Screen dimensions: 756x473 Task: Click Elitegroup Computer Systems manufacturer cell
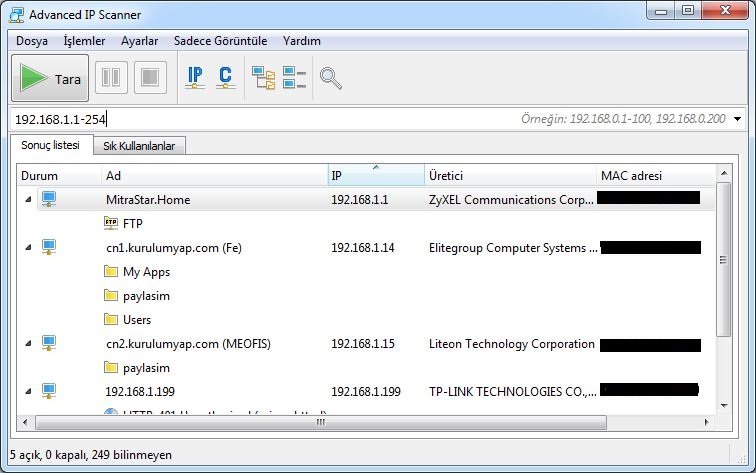[x=513, y=248]
